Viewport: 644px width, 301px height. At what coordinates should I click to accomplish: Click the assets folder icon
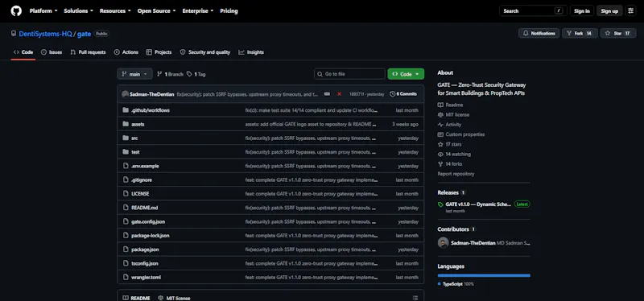pyautogui.click(x=126, y=124)
